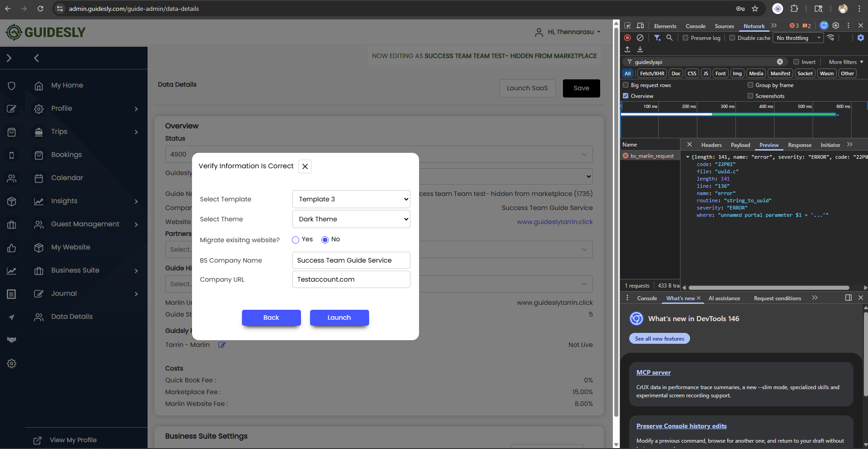868x449 pixels.
Task: Open the No throttling dropdown
Action: pyautogui.click(x=799, y=38)
